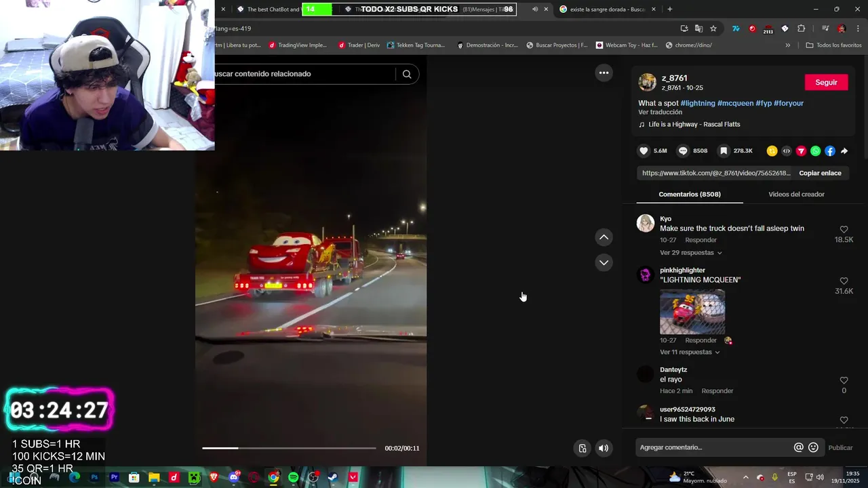This screenshot has width=868, height=488.
Task: Like the video with the heart icon
Action: point(644,151)
